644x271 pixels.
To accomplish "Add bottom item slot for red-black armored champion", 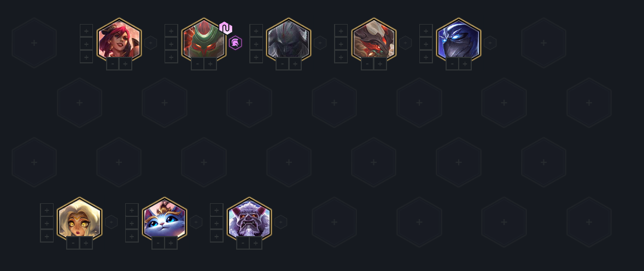I will [341, 57].
